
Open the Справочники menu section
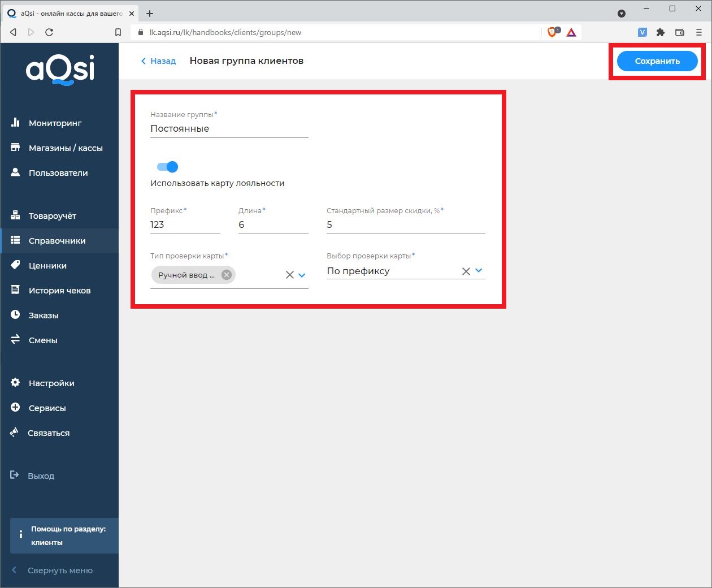coord(57,240)
